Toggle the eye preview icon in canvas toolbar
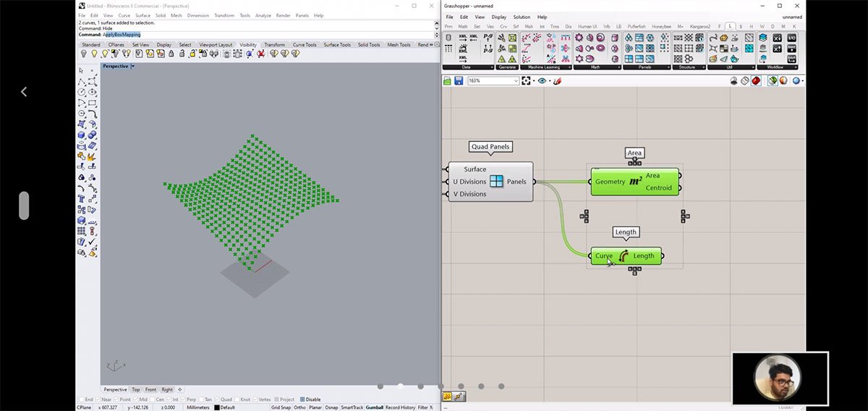868x411 pixels. tap(542, 80)
